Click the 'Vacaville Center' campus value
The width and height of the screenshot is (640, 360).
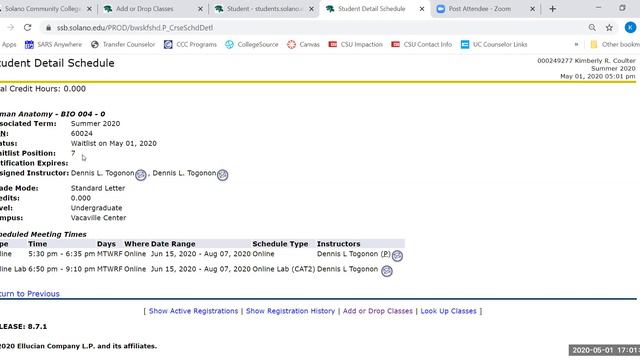click(98, 218)
